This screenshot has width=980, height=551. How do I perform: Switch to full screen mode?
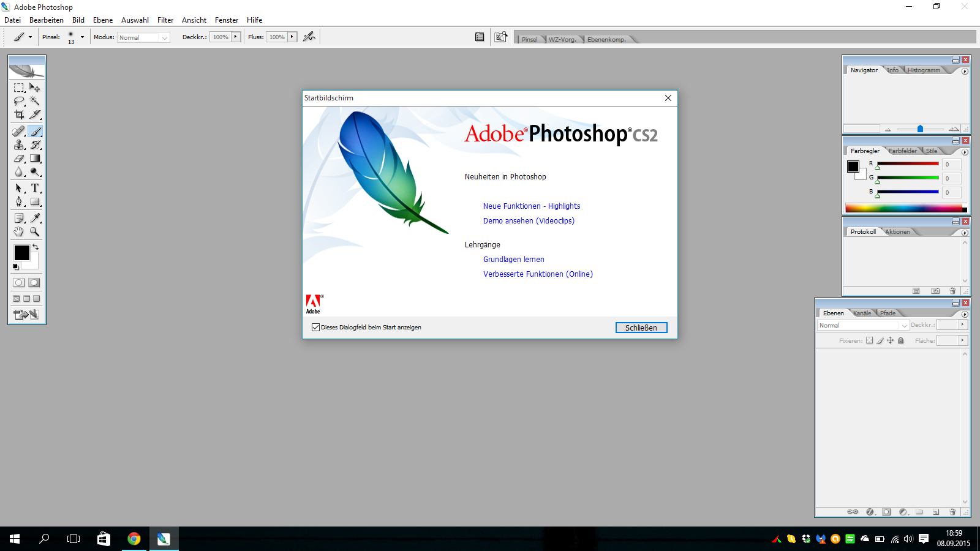click(x=36, y=299)
